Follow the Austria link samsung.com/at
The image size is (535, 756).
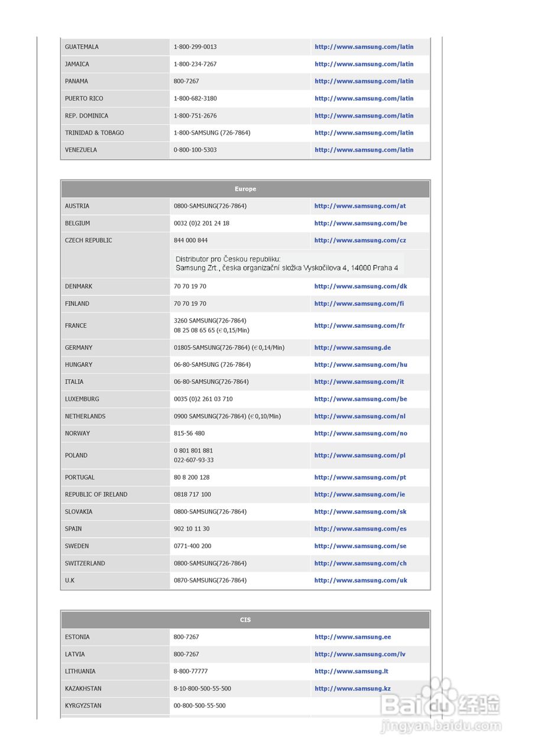point(360,206)
